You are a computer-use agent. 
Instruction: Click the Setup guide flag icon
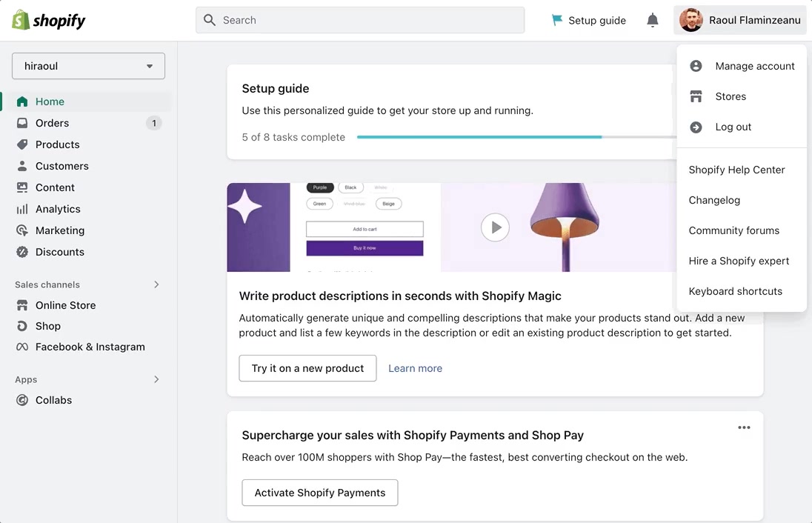[556, 20]
